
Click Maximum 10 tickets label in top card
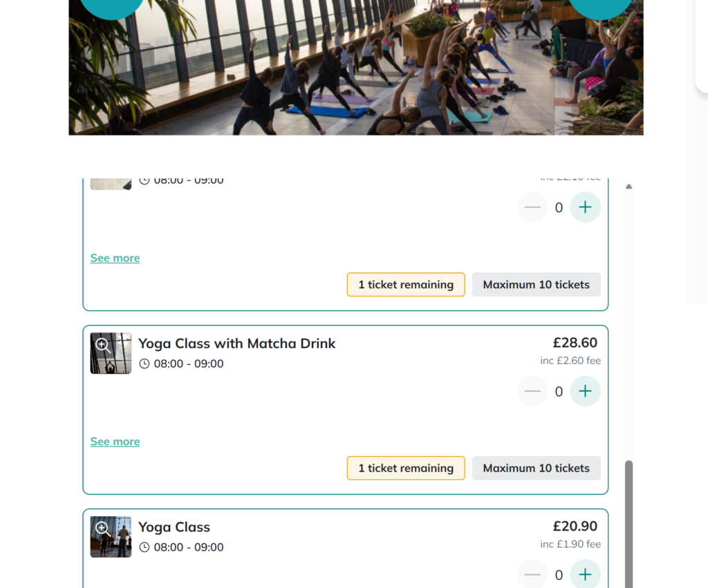537,284
